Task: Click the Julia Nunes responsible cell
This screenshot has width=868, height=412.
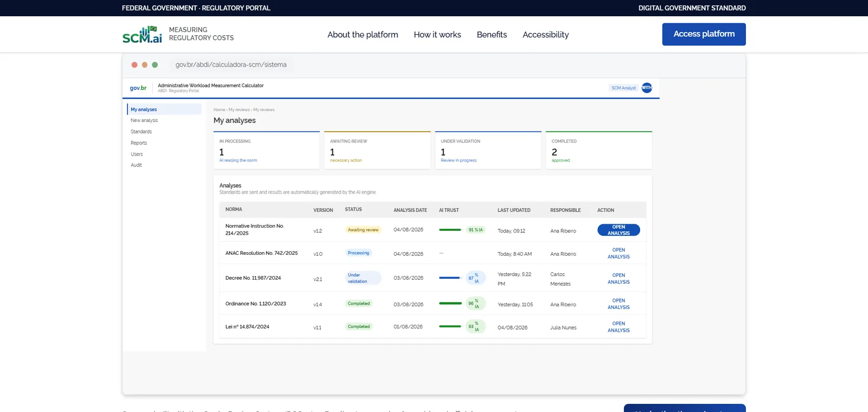Action: click(x=563, y=327)
